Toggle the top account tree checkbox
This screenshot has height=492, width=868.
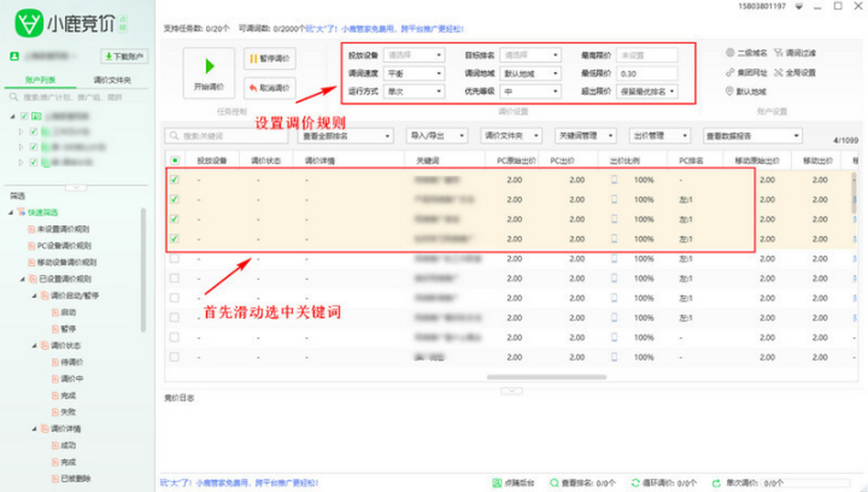point(25,116)
